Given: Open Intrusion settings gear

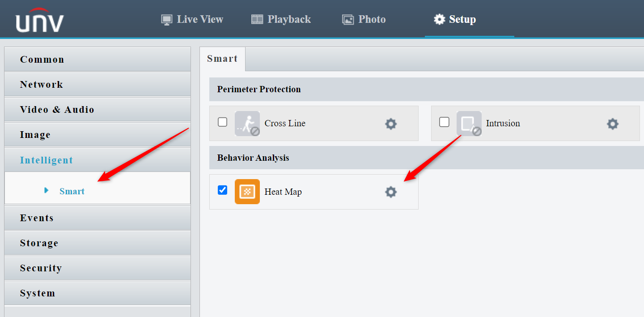Looking at the screenshot, I should [x=612, y=124].
